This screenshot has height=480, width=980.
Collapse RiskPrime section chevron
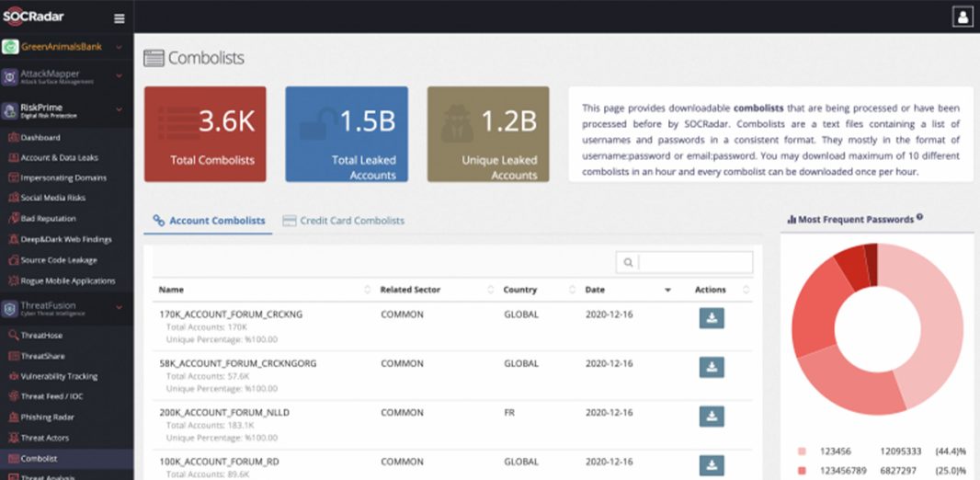(119, 110)
